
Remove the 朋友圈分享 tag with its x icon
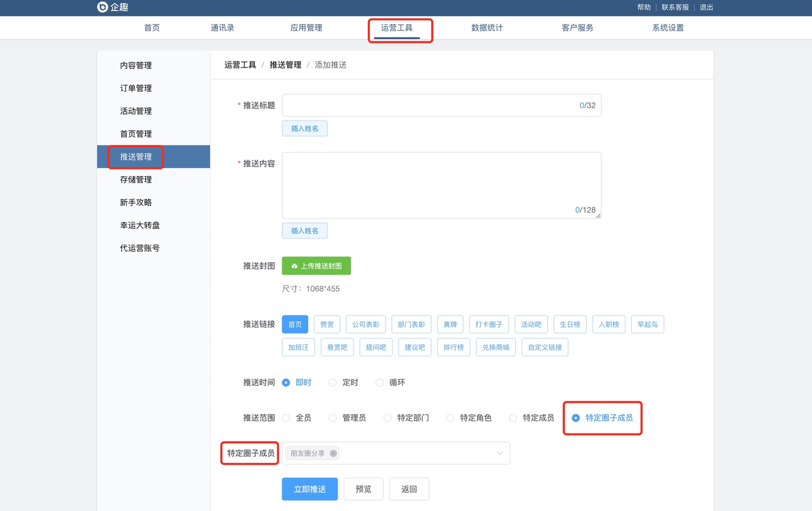click(333, 453)
